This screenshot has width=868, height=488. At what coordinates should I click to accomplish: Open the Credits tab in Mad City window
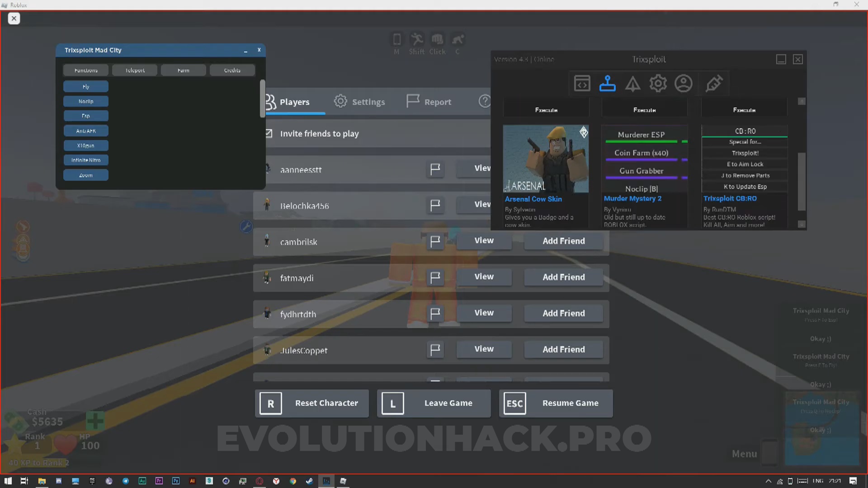coord(232,70)
